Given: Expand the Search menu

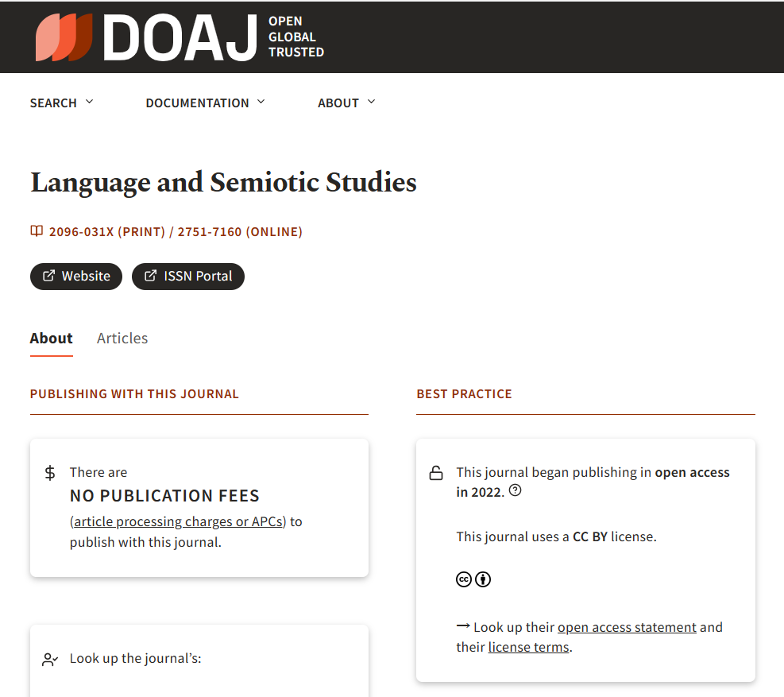Looking at the screenshot, I should click(x=62, y=103).
